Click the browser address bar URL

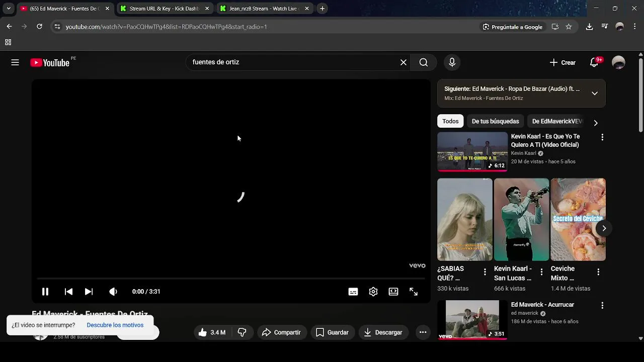(166, 27)
